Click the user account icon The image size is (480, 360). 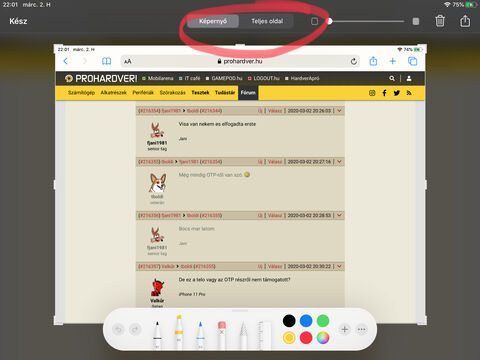click(409, 79)
